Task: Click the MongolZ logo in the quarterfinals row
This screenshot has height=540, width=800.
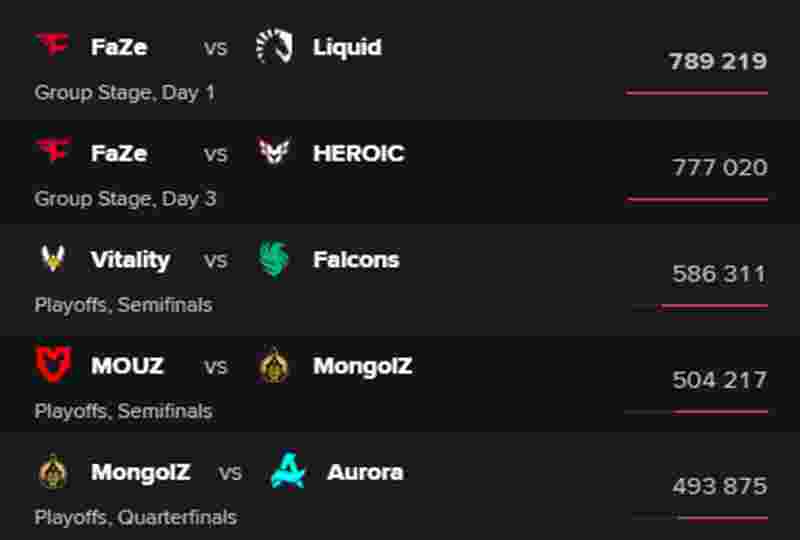Action: click(x=53, y=471)
